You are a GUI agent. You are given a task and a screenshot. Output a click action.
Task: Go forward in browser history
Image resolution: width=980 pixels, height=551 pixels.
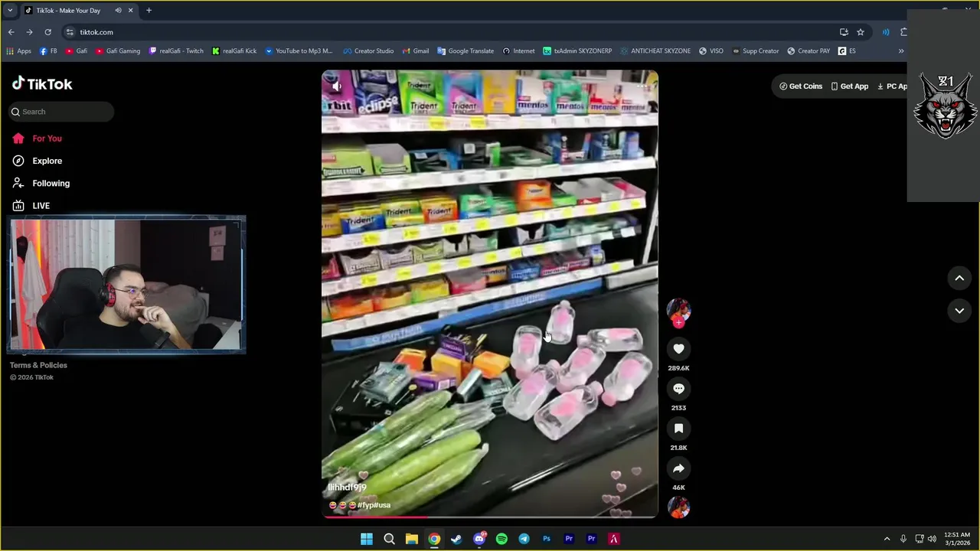coord(29,32)
